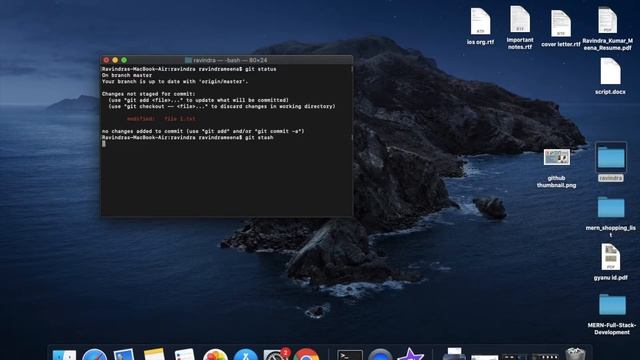Launch Google Chrome from the Dock
Viewport: 640px width, 360px height.
coord(306,354)
